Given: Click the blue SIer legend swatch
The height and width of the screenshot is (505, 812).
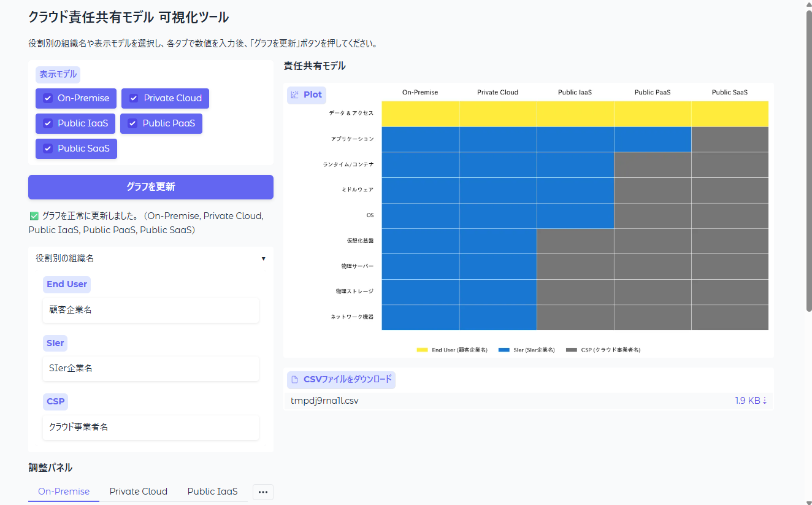Looking at the screenshot, I should click(504, 350).
